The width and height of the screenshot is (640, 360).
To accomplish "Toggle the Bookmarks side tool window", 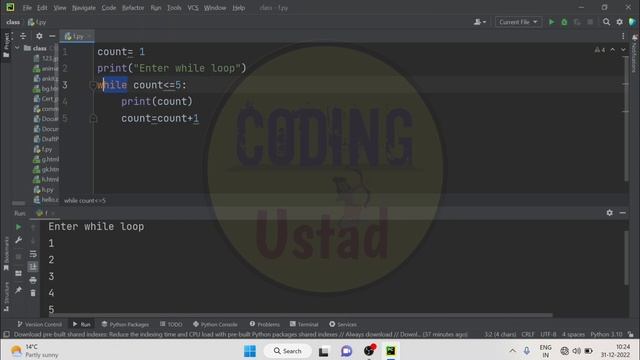I will (x=6, y=254).
